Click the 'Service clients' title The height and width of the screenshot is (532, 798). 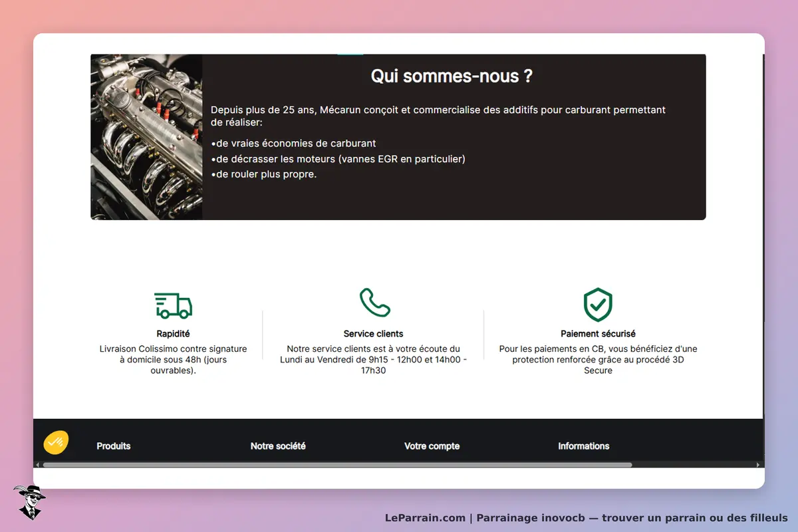[x=373, y=334]
